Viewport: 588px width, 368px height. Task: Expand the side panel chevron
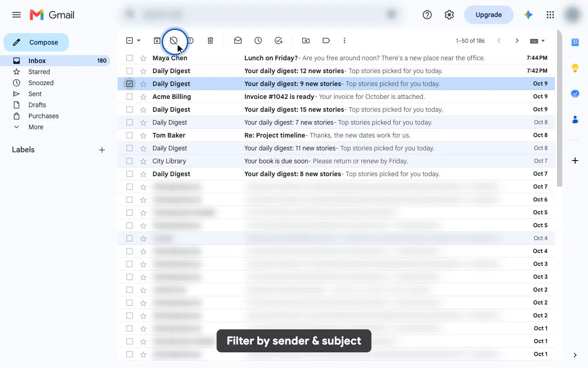point(575,355)
